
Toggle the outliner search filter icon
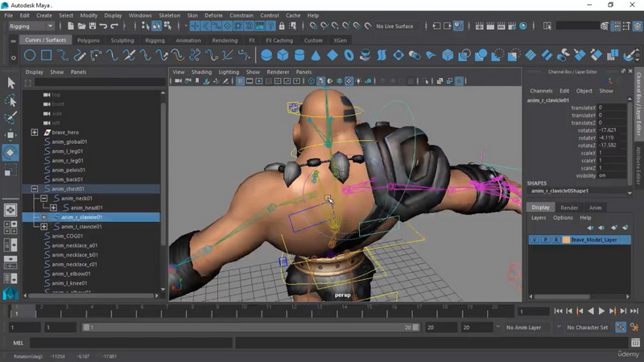28,84
